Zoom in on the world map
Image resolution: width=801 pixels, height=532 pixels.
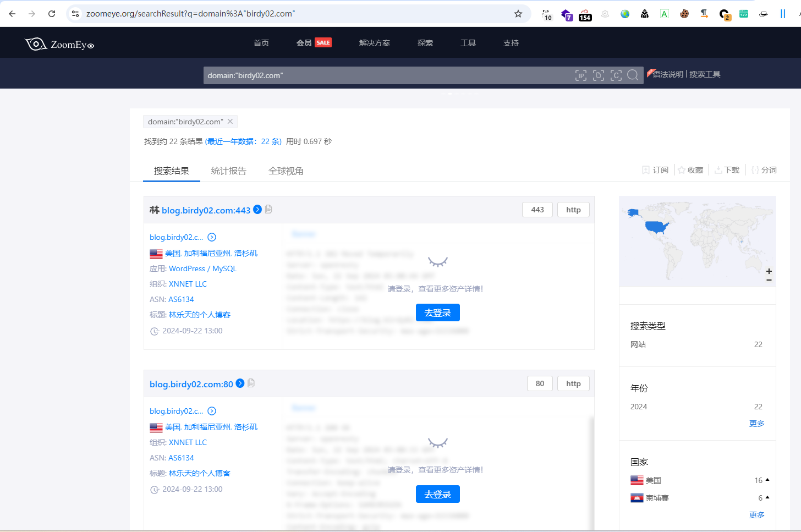pyautogui.click(x=769, y=271)
